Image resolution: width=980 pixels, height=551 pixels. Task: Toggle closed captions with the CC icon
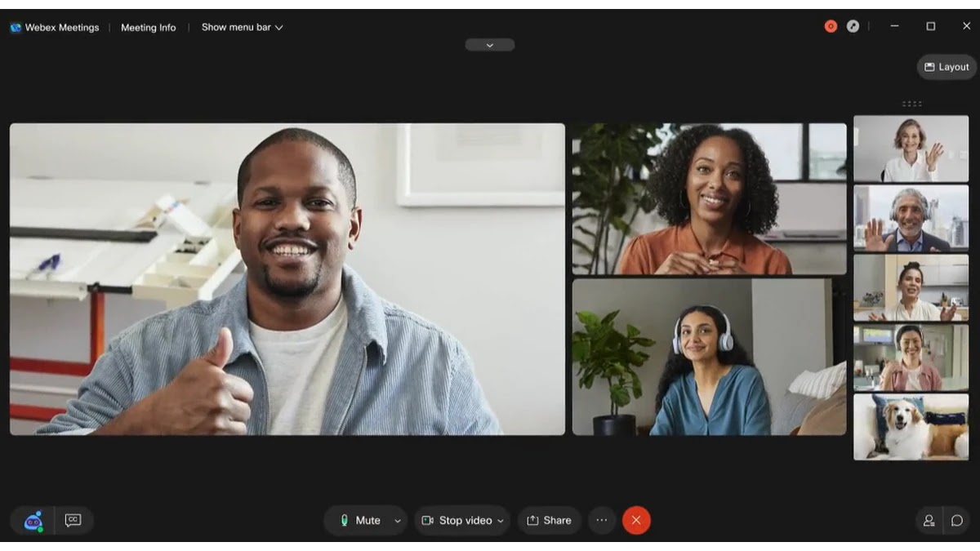73,520
